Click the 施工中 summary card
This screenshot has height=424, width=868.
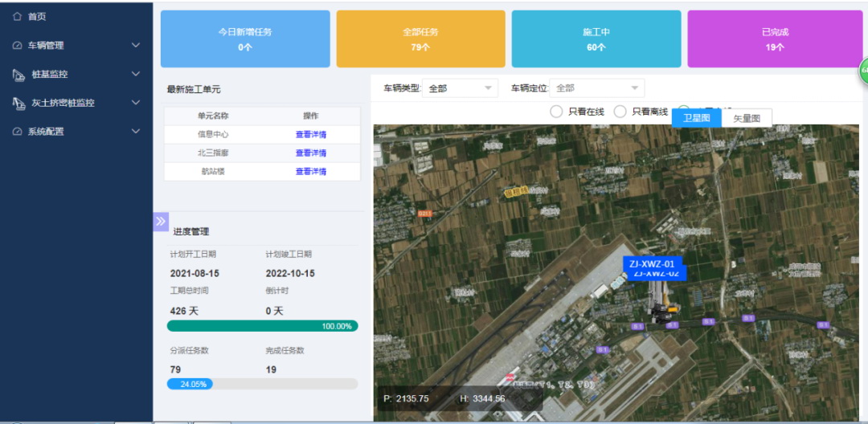pos(596,39)
